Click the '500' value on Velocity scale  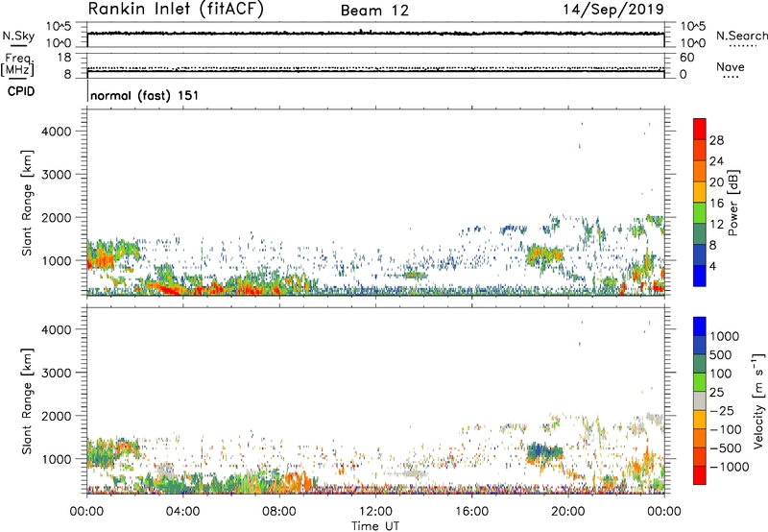[x=721, y=354]
